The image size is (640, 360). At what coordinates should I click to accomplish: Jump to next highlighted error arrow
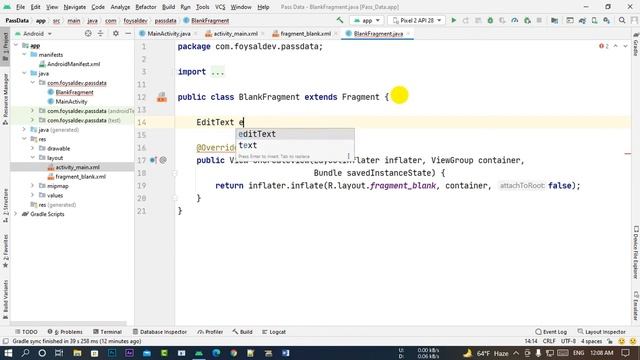coord(625,46)
